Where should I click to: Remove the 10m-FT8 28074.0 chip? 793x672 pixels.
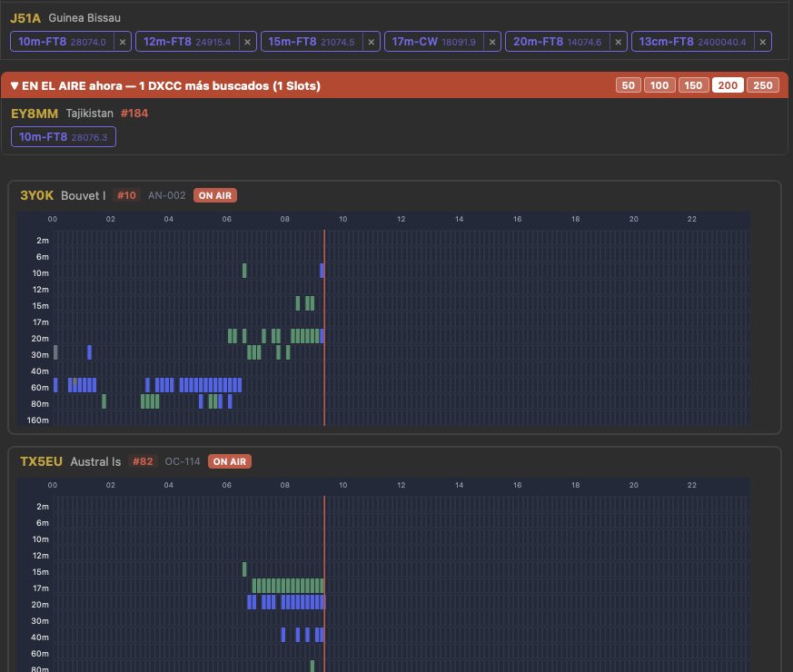pos(123,42)
